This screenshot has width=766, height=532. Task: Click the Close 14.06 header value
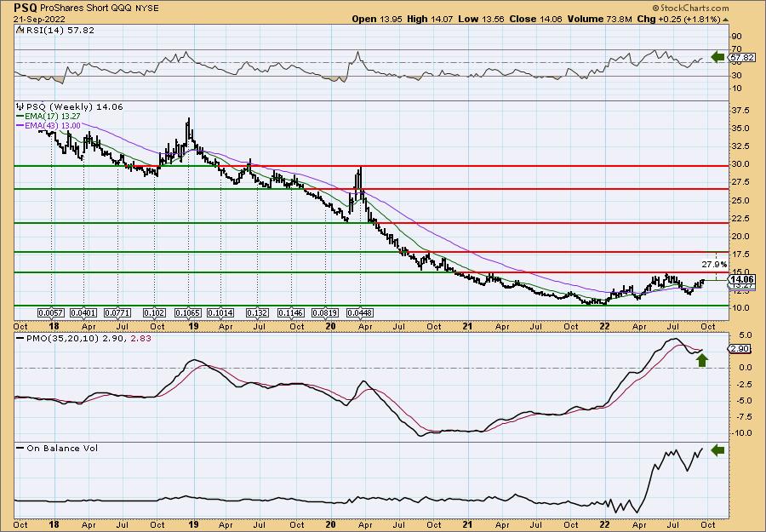[x=535, y=19]
